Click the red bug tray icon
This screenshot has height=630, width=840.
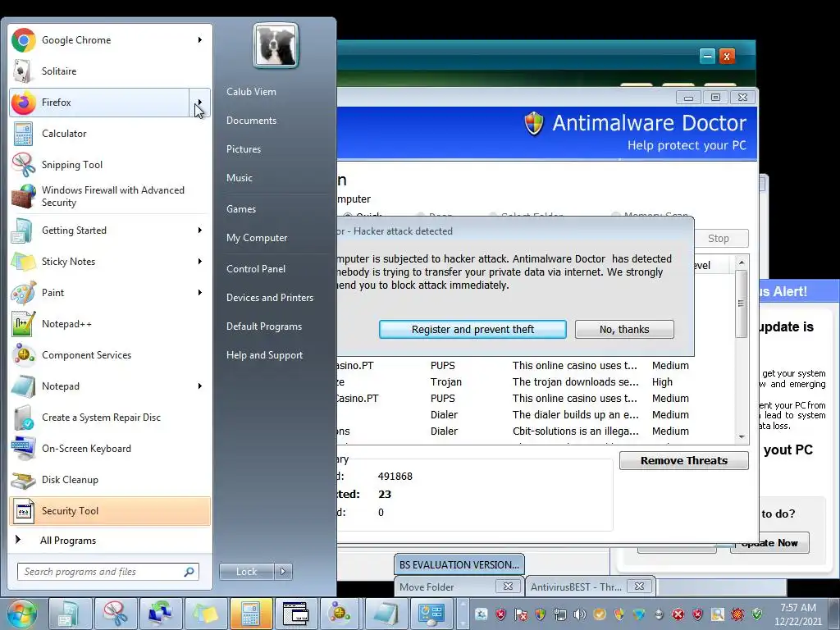coord(737,614)
